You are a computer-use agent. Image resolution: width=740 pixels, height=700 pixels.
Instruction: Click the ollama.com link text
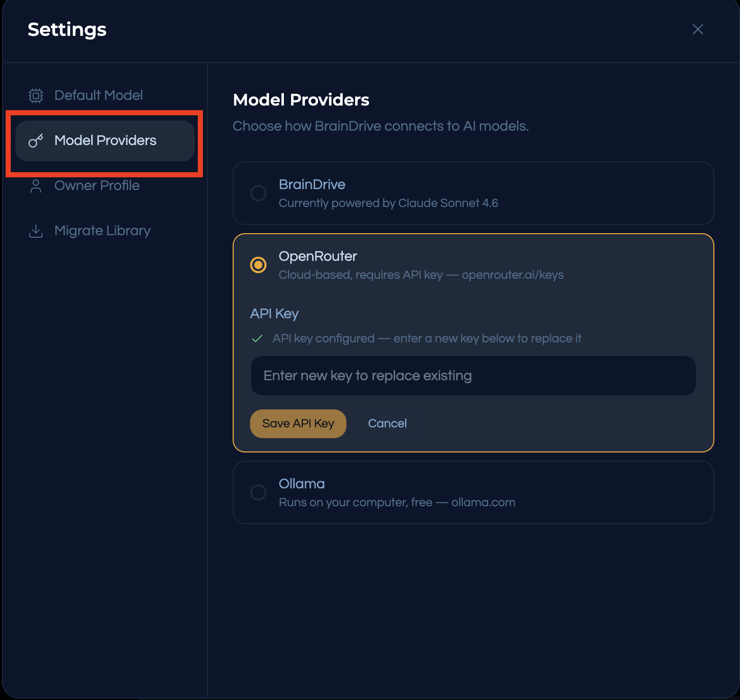(x=483, y=503)
